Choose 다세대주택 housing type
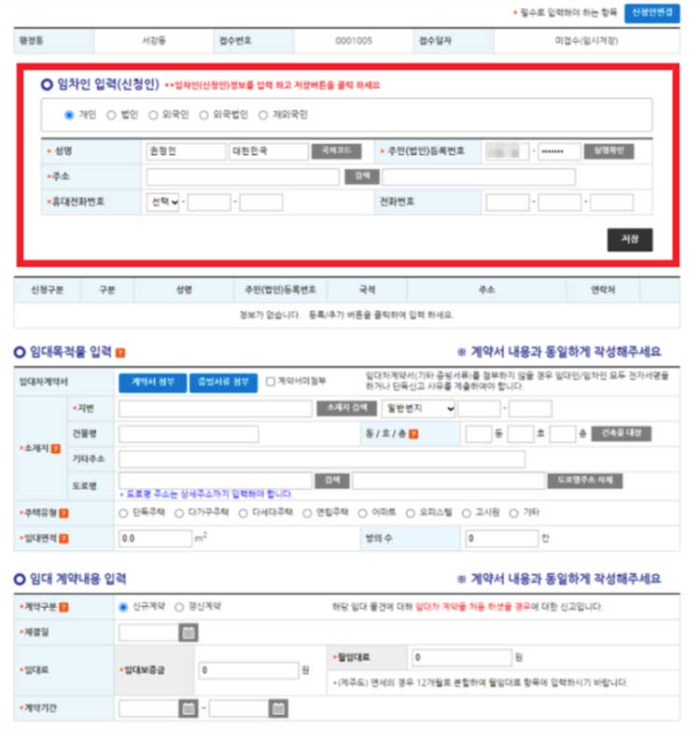 (x=243, y=513)
